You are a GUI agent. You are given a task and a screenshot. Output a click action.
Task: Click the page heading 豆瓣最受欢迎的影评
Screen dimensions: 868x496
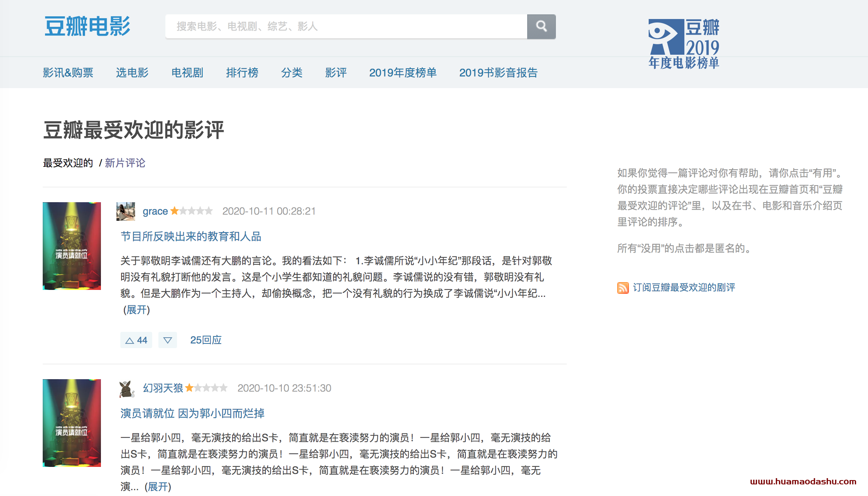[x=134, y=130]
